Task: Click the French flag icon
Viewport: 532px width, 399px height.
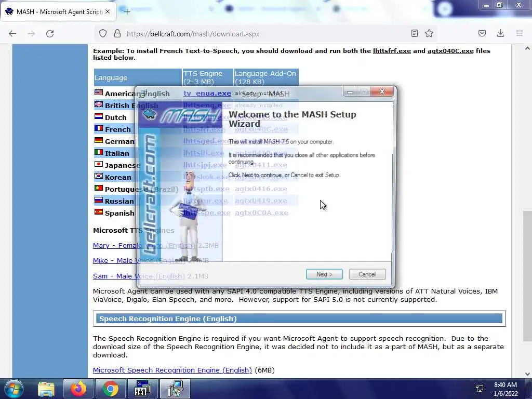Action: [99, 128]
